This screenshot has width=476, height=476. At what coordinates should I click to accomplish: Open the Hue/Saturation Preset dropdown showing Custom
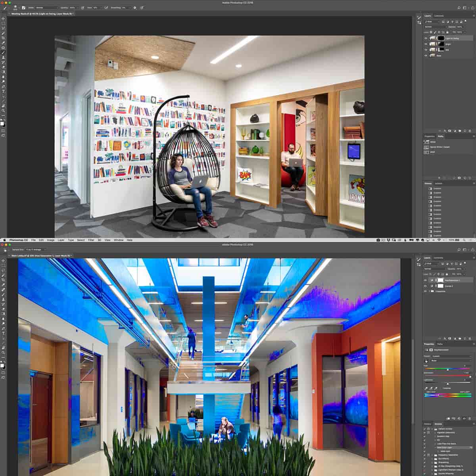(451, 356)
